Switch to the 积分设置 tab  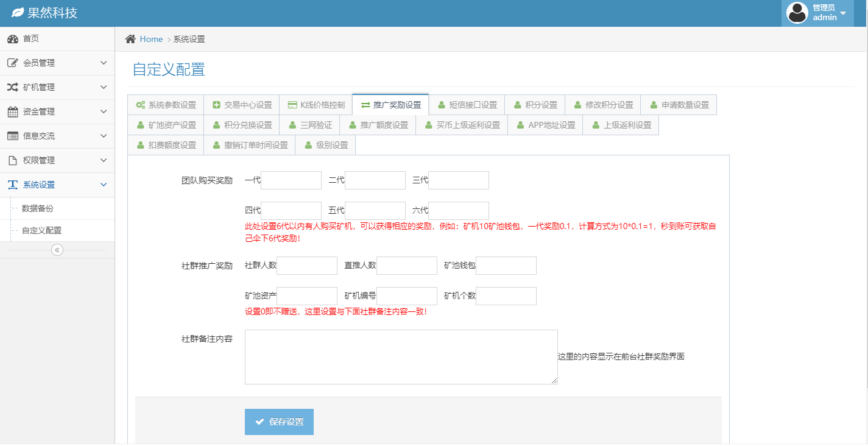535,105
